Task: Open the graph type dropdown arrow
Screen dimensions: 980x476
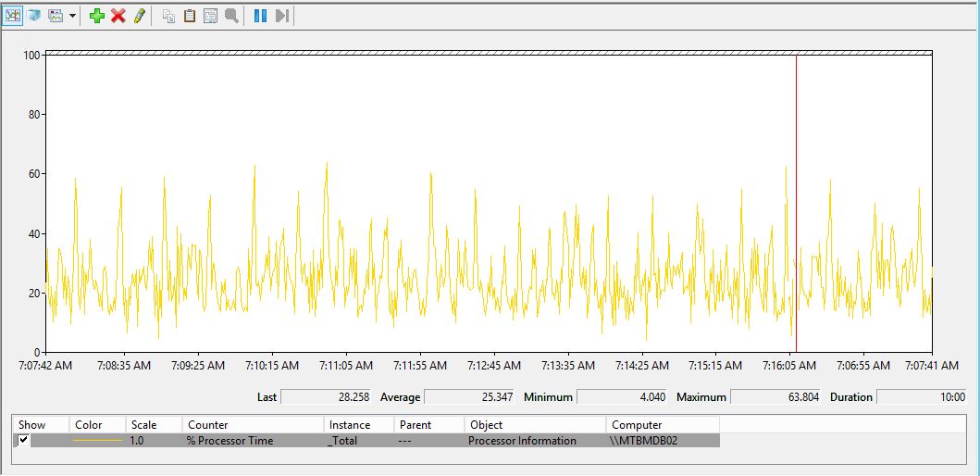Action: pos(73,17)
